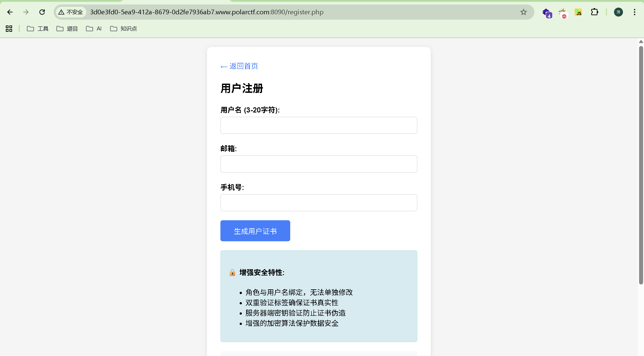Screen dimensions: 644x356
Task: Click the 返回首页 link
Action: tap(239, 66)
